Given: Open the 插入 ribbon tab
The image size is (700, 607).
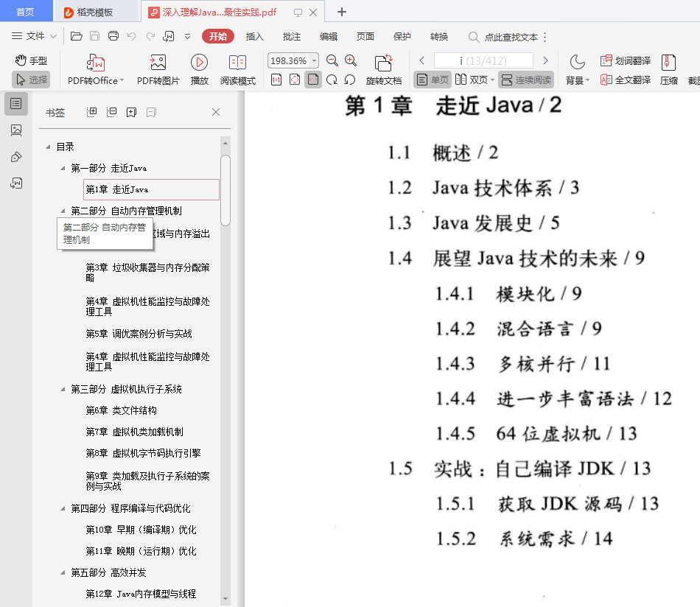Looking at the screenshot, I should tap(255, 36).
